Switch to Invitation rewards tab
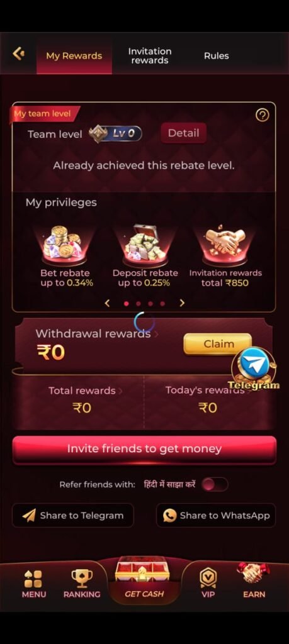The image size is (289, 644). pyautogui.click(x=150, y=56)
